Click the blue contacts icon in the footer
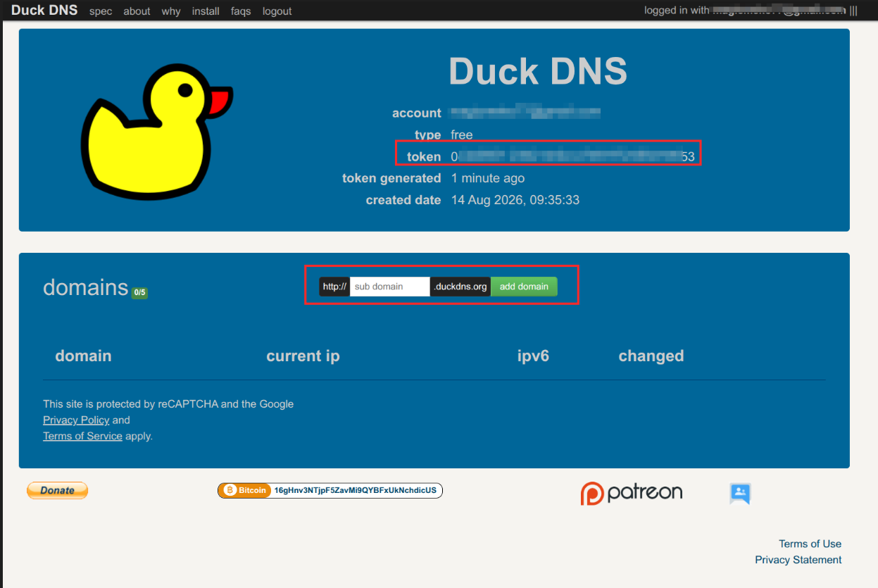Image resolution: width=878 pixels, height=588 pixels. tap(740, 494)
